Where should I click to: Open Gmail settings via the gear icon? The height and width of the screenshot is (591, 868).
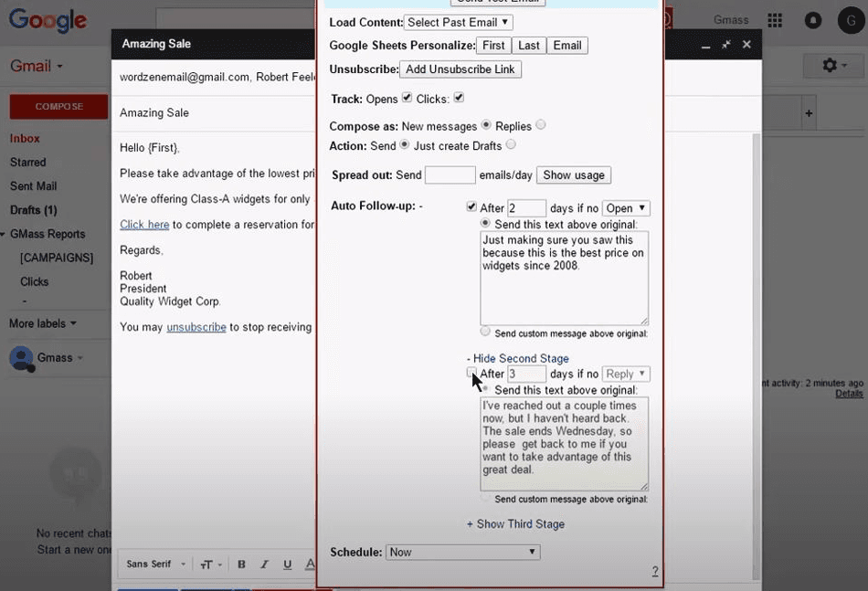[x=829, y=65]
